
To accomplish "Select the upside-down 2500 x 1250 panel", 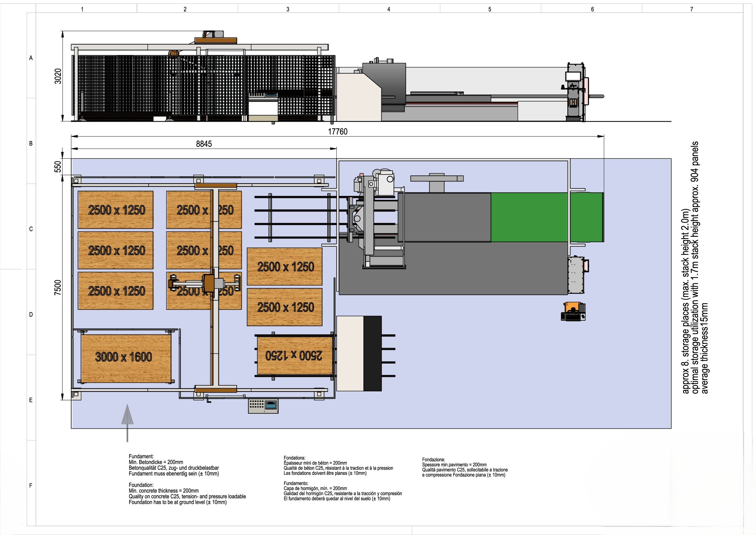I will tap(294, 355).
